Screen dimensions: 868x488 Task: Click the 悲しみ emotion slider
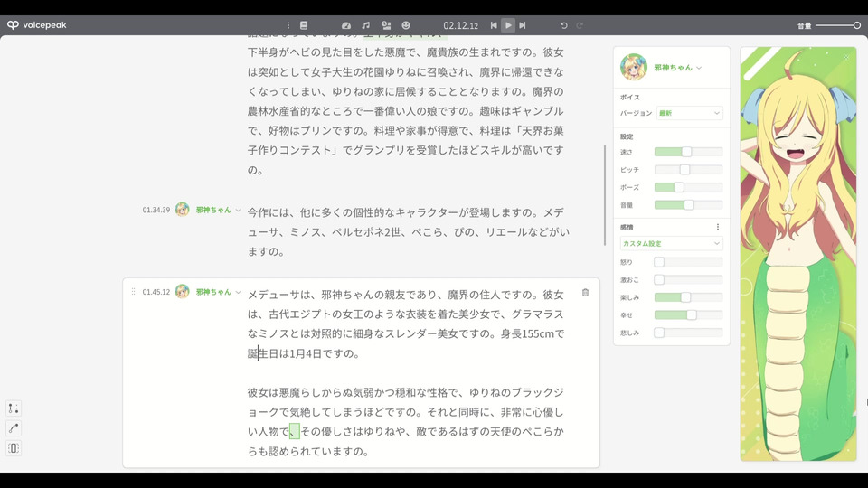689,333
